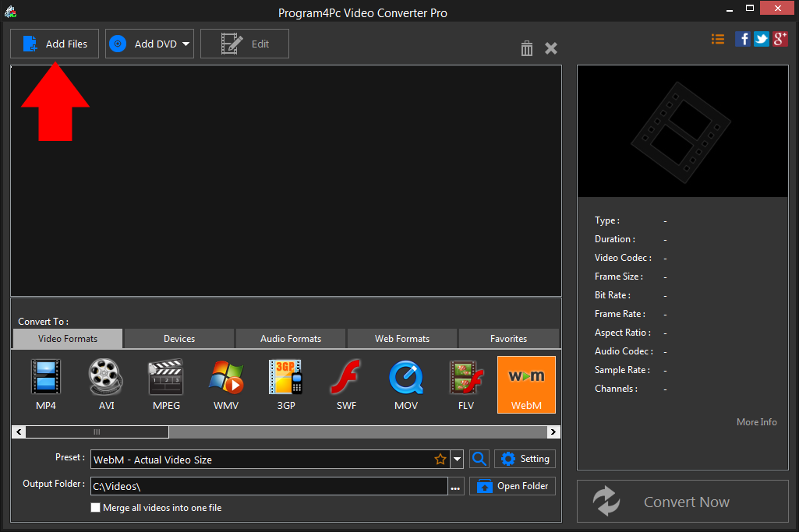799x532 pixels.
Task: Open the Audio Formats tab
Action: pyautogui.click(x=290, y=338)
